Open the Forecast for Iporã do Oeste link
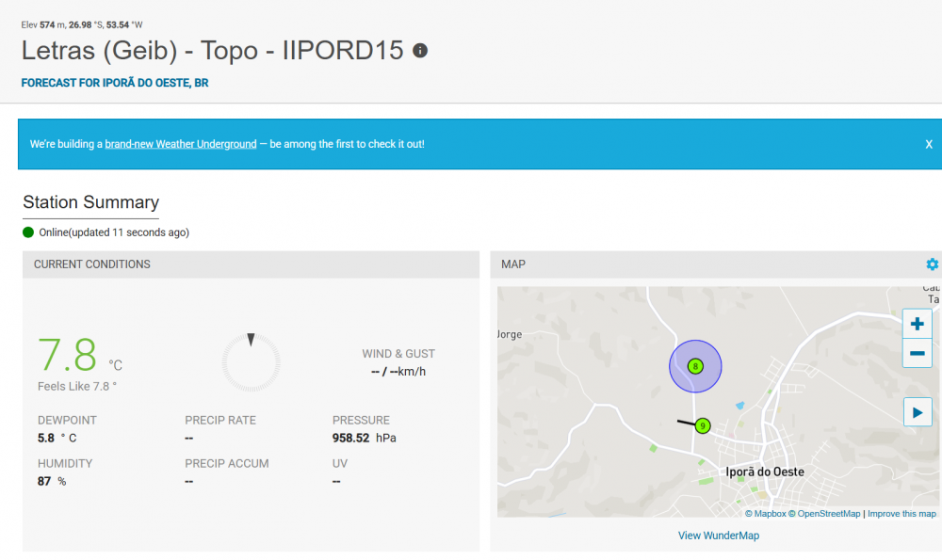 click(115, 83)
